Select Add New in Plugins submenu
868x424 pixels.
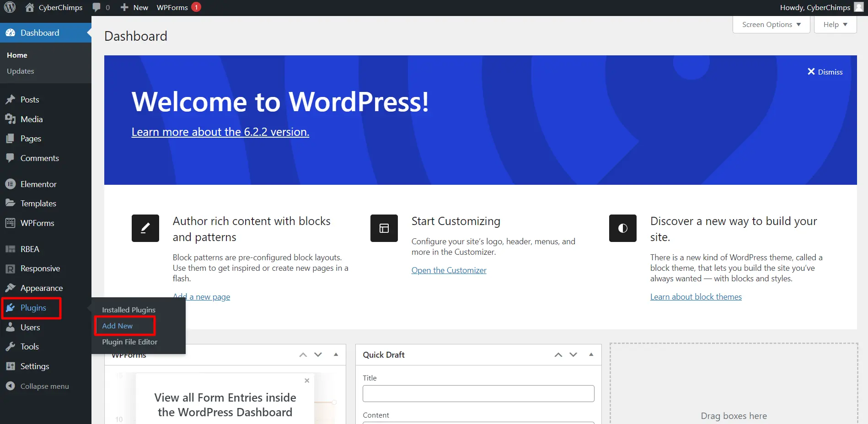point(117,326)
